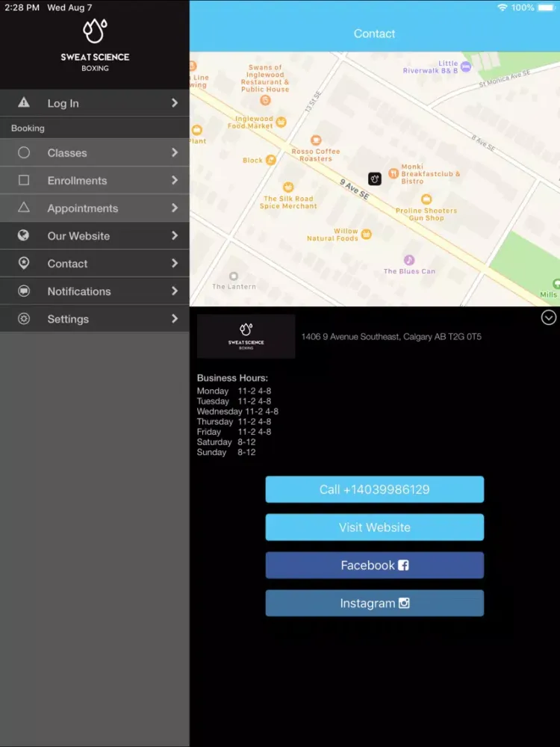This screenshot has width=560, height=747.
Task: Tap the Willow Natural Foods shop icon
Action: (x=366, y=234)
